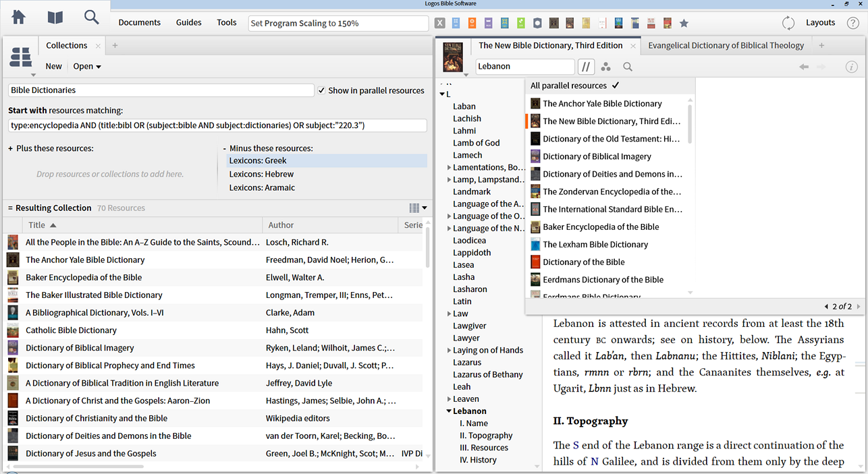868x474 pixels.
Task: Click the command box input field
Action: tap(338, 23)
